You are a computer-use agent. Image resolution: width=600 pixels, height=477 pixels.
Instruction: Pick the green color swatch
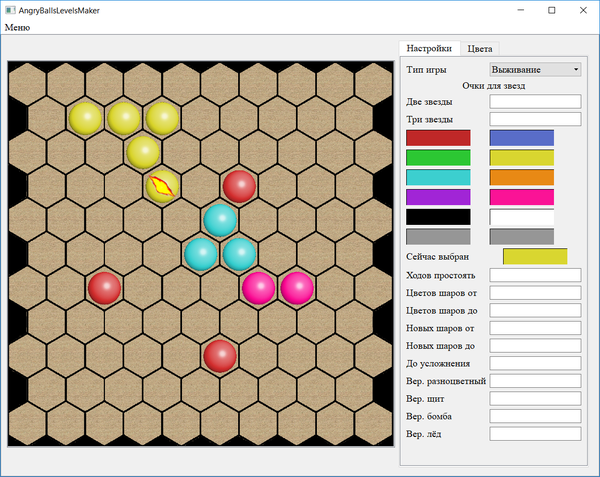click(x=438, y=157)
